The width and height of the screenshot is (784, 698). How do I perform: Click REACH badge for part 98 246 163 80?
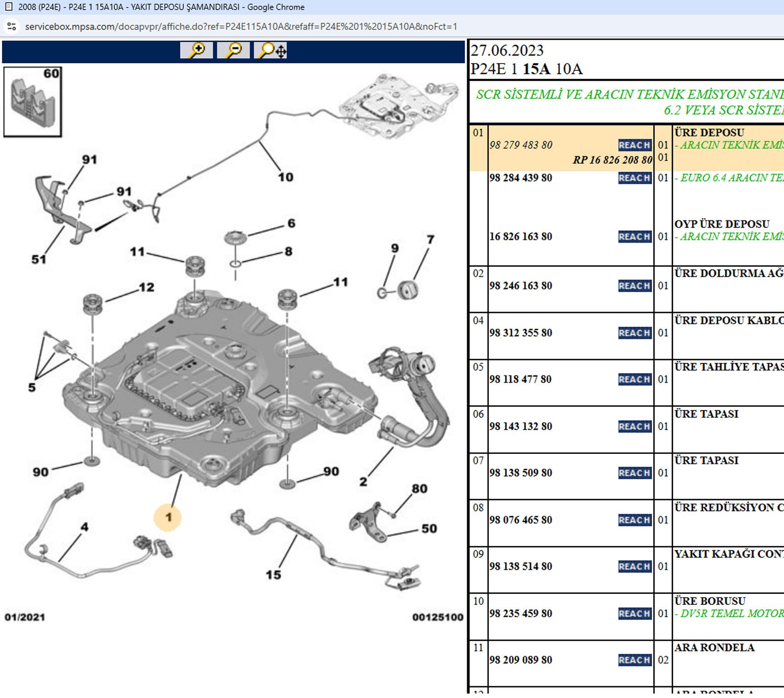pyautogui.click(x=635, y=286)
